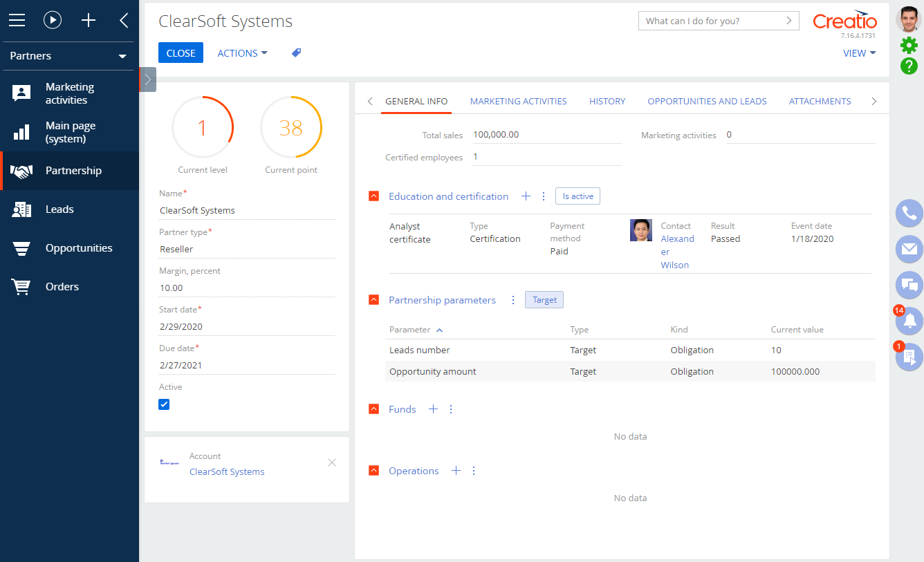Add a new Education and certification record
The image size is (924, 562).
click(526, 196)
